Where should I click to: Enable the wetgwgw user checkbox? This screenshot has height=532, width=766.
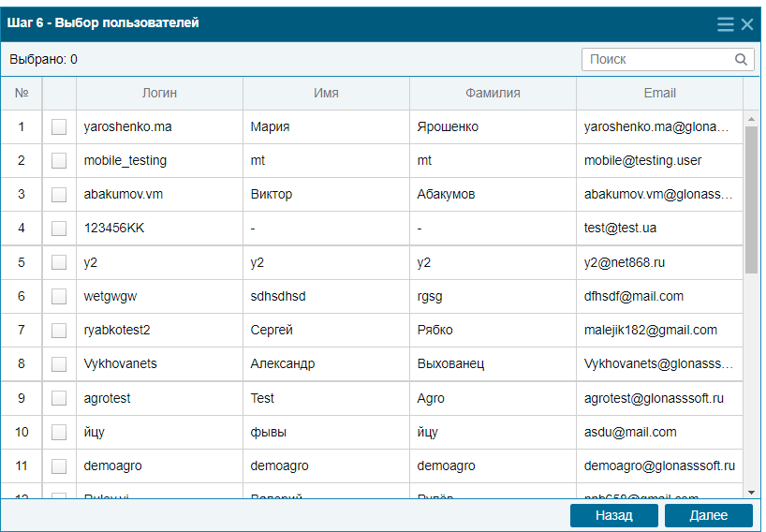click(x=59, y=296)
